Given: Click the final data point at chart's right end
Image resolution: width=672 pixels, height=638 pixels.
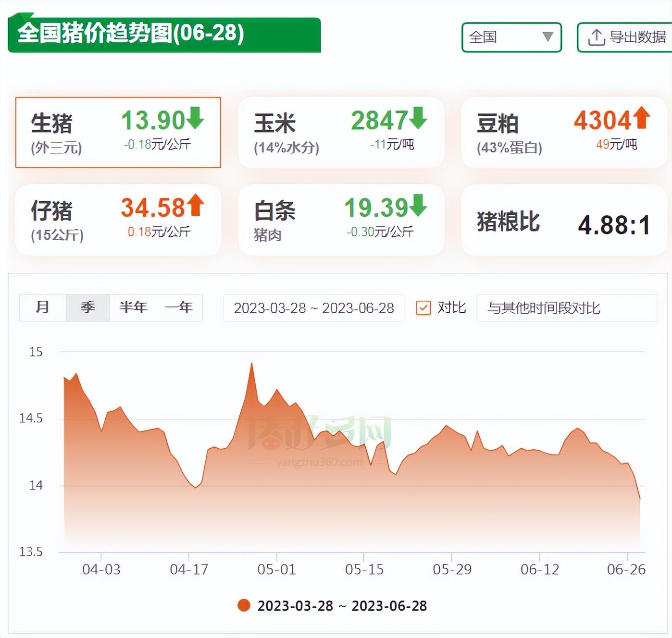Looking at the screenshot, I should (x=640, y=499).
